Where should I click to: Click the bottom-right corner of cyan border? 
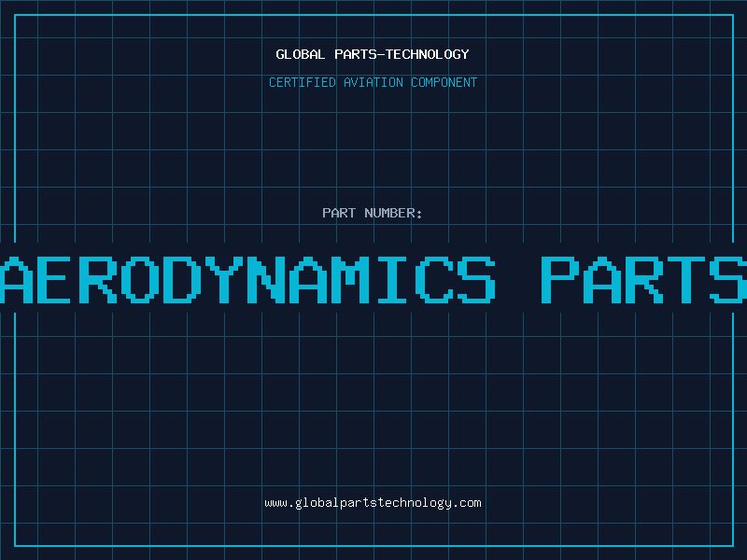[732, 545]
